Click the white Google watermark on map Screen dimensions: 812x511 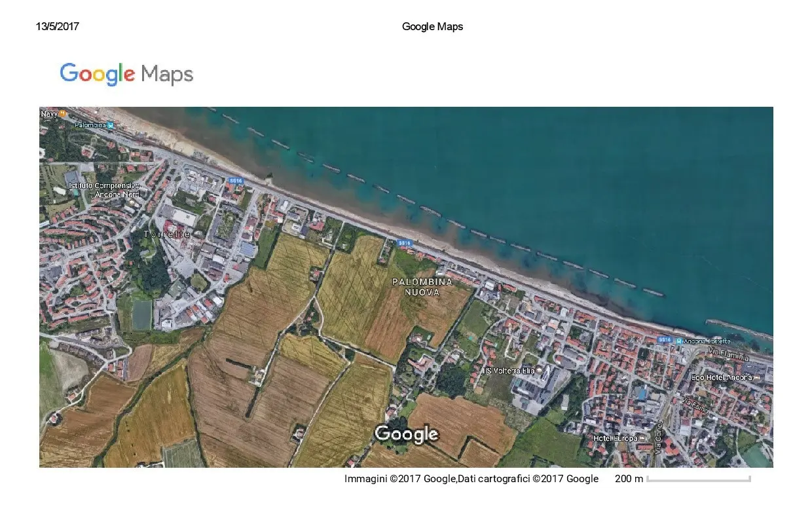point(406,434)
